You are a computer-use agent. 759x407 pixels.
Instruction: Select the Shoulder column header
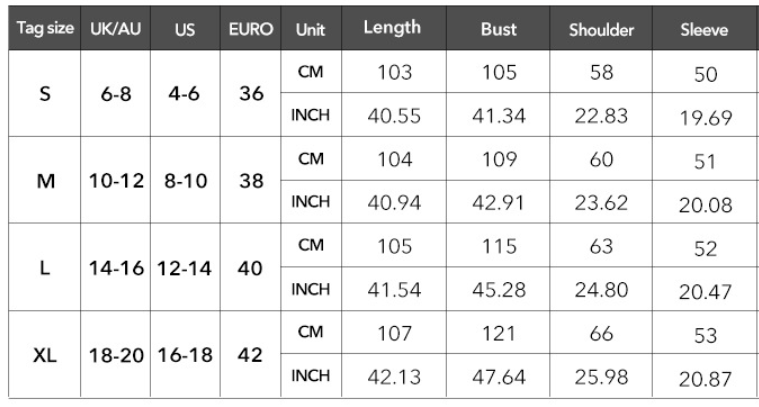[601, 29]
